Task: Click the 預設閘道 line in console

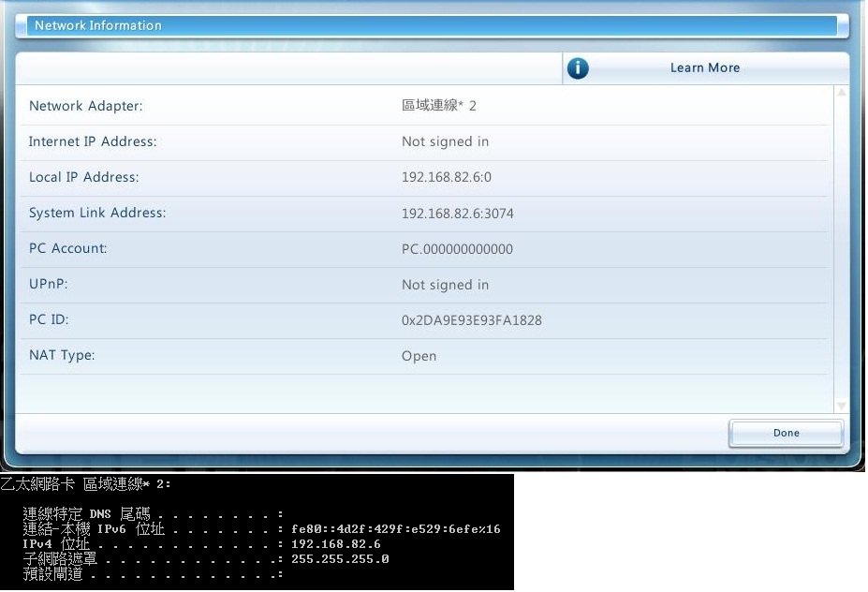Action: [x=153, y=574]
